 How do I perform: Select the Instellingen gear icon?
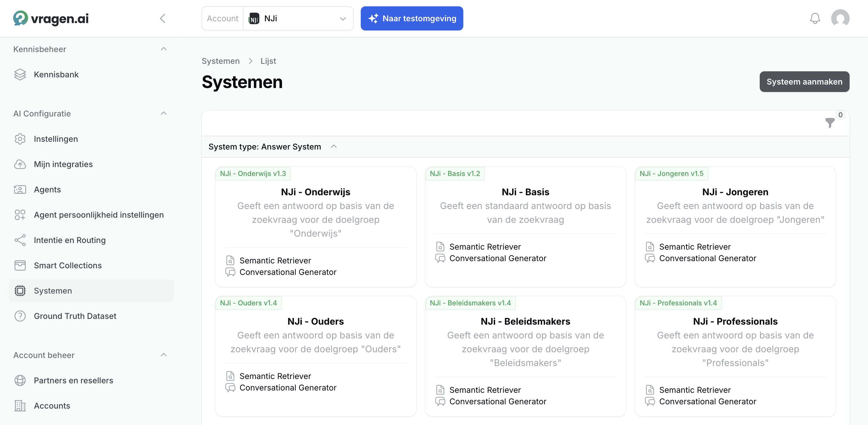pos(20,139)
